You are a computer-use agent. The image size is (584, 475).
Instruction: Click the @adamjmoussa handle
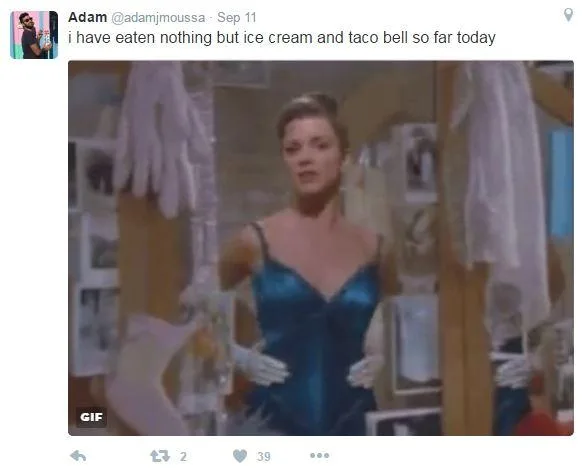(158, 18)
